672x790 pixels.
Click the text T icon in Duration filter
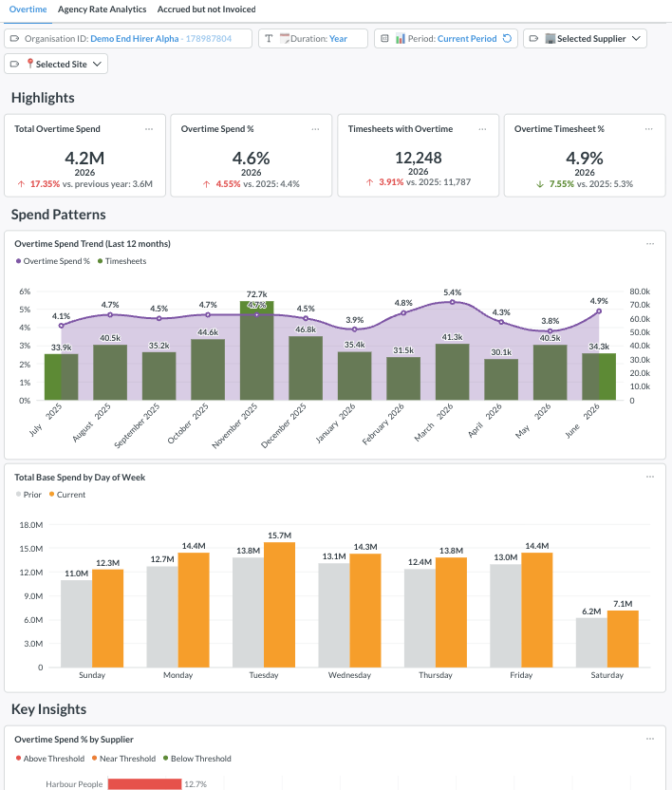pos(269,39)
